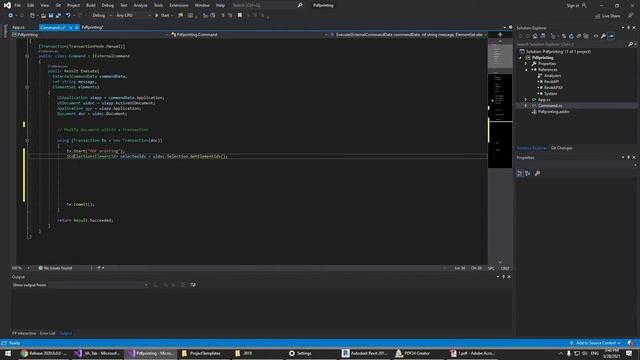Viewport: 640px width, 360px height.
Task: Click the Navigate Backward toolbar icon
Action: pyautogui.click(x=10, y=16)
